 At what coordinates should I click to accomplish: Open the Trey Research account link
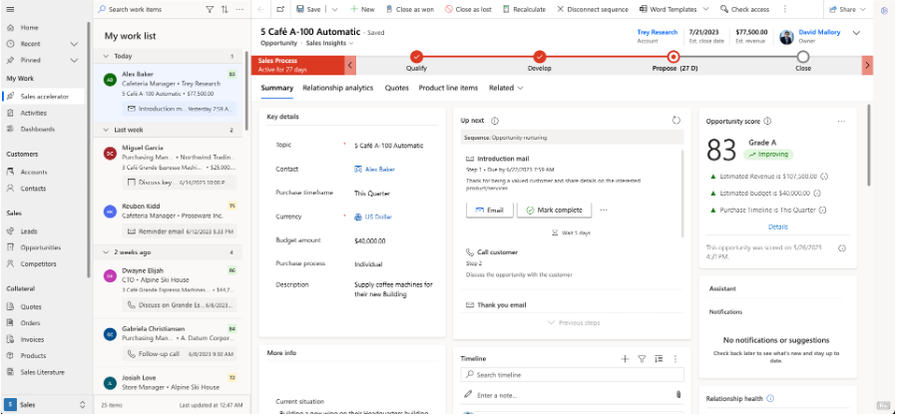pos(657,33)
